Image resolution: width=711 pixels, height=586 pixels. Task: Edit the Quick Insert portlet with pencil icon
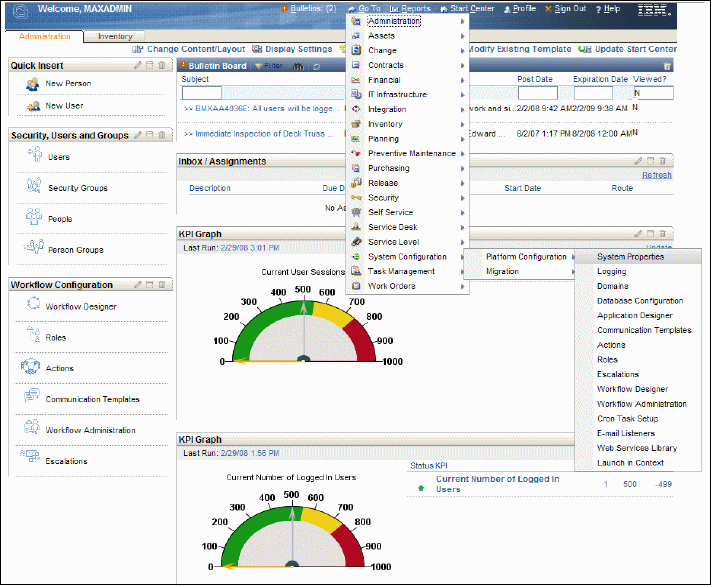[x=137, y=65]
